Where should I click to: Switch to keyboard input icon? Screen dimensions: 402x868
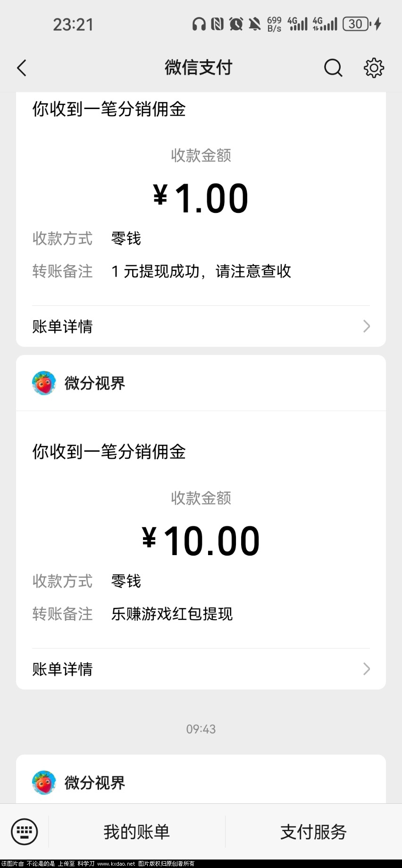(x=24, y=832)
